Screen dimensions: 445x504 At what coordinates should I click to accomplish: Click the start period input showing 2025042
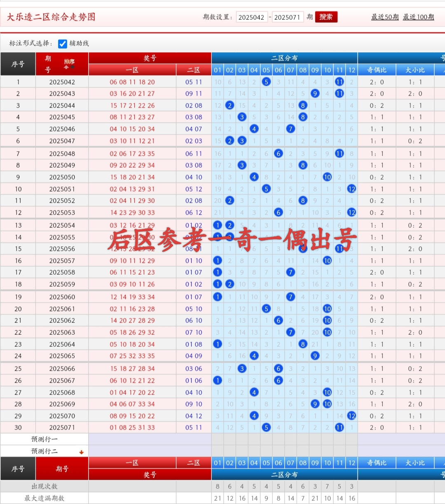252,17
